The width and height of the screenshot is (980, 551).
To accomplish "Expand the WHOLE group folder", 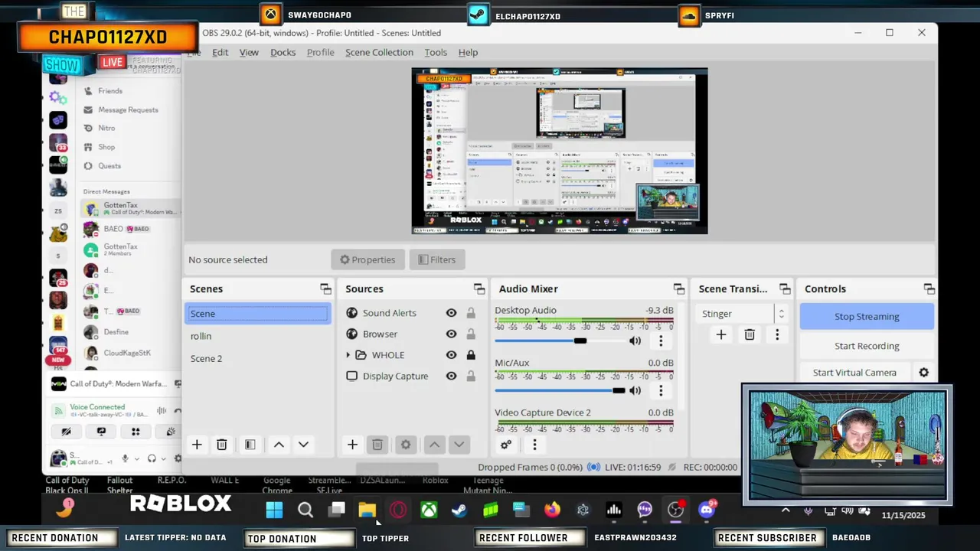I will pyautogui.click(x=348, y=355).
